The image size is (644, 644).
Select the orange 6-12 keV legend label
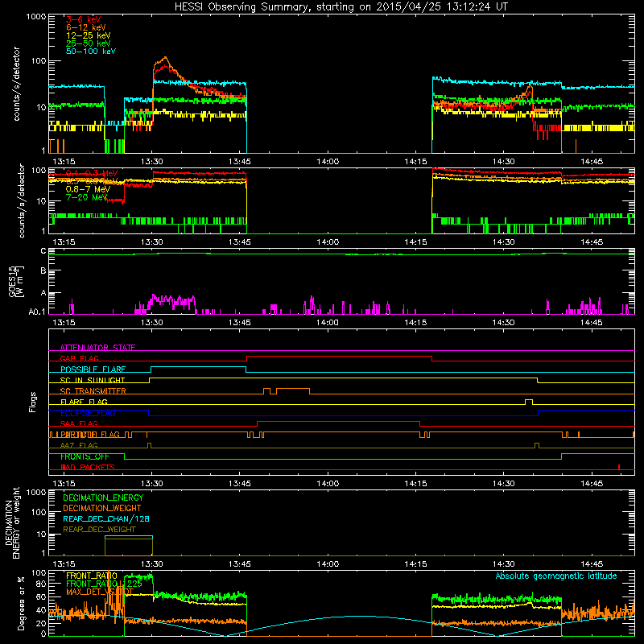(x=86, y=27)
